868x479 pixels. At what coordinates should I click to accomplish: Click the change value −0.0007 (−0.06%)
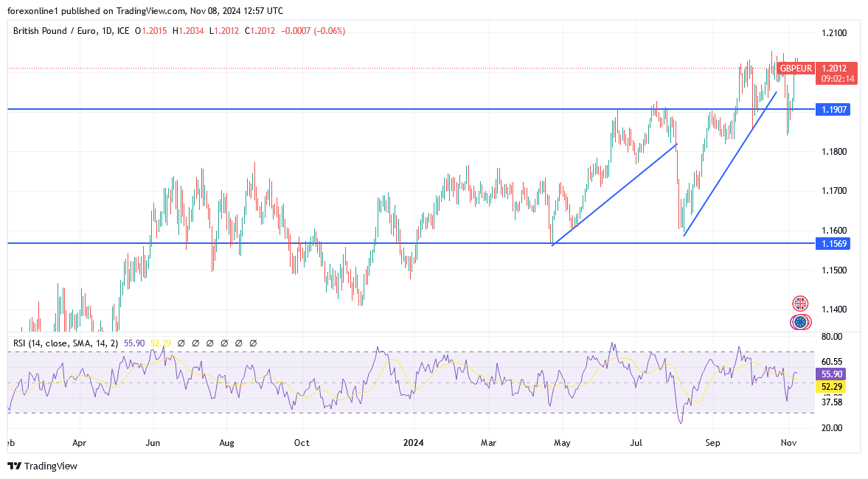[313, 31]
